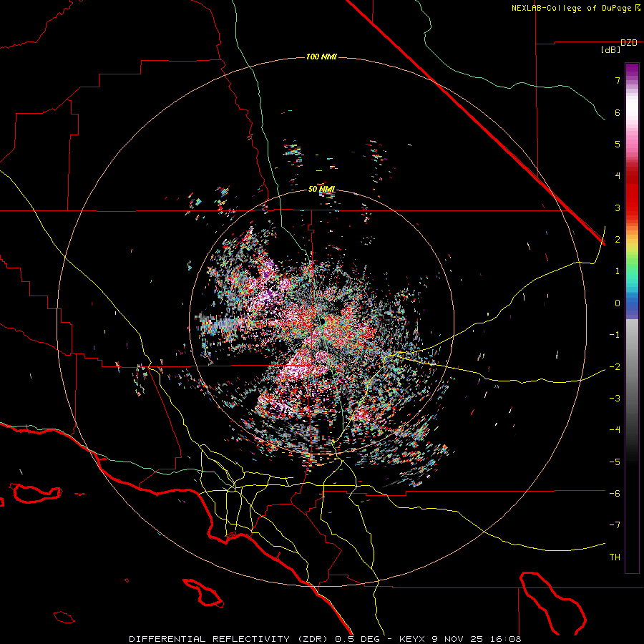This screenshot has width=644, height=644.
Task: Click the ZDR color scale bar
Action: click(x=632, y=318)
